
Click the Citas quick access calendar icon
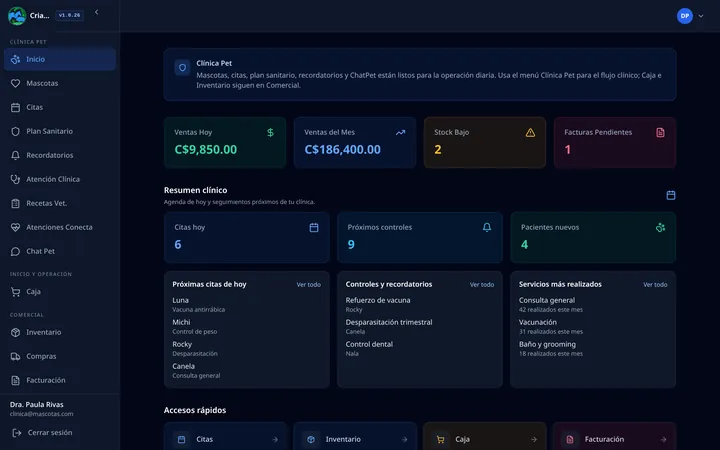(x=181, y=439)
